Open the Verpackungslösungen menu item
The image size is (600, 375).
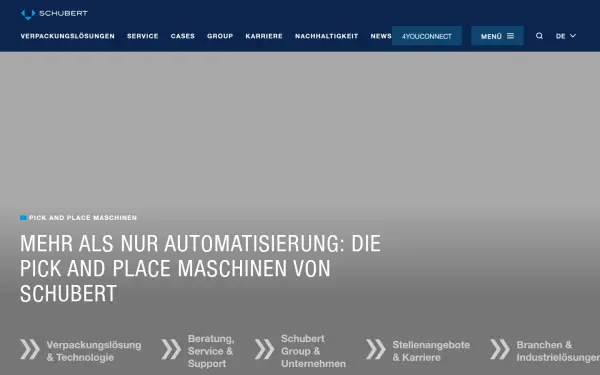click(68, 36)
